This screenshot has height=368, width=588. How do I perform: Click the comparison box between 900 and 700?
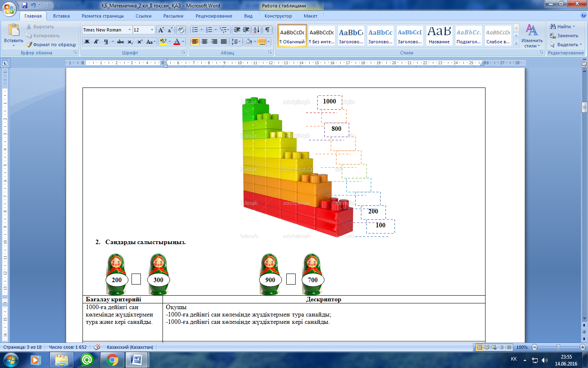[x=291, y=279]
